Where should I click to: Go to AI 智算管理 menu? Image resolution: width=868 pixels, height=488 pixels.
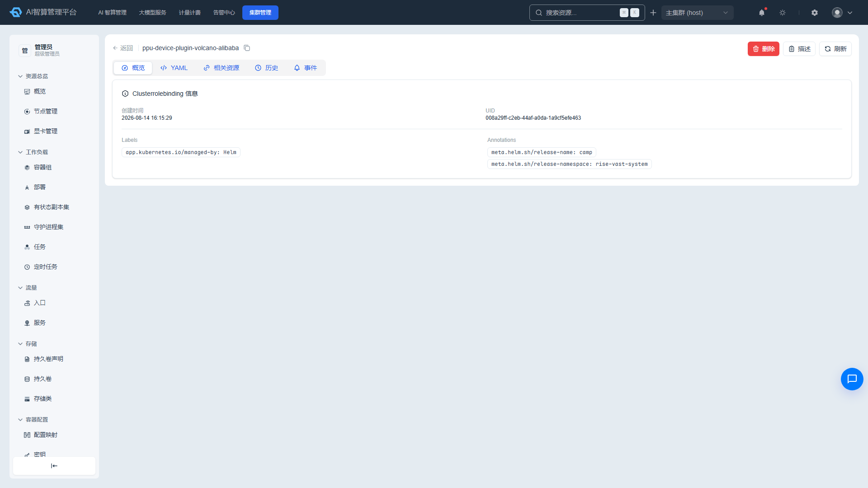113,13
